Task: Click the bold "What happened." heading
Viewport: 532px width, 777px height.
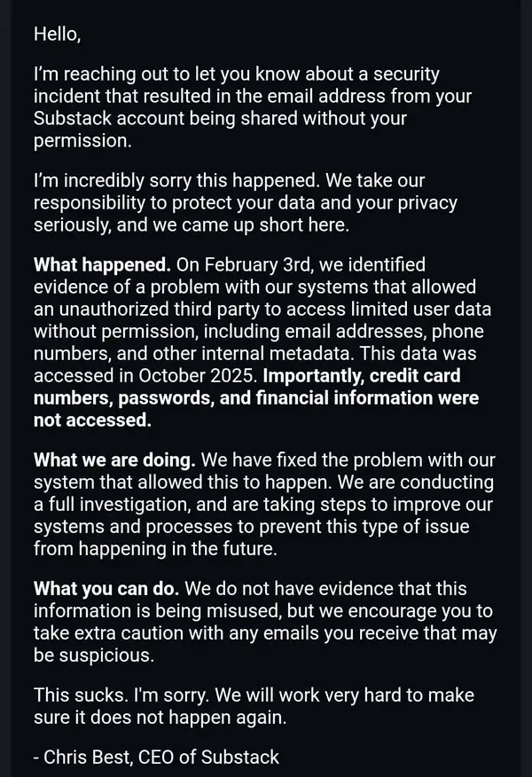Action: pos(101,264)
